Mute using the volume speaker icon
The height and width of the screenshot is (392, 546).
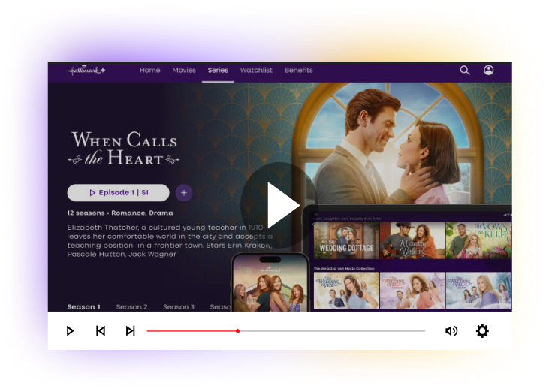point(451,330)
